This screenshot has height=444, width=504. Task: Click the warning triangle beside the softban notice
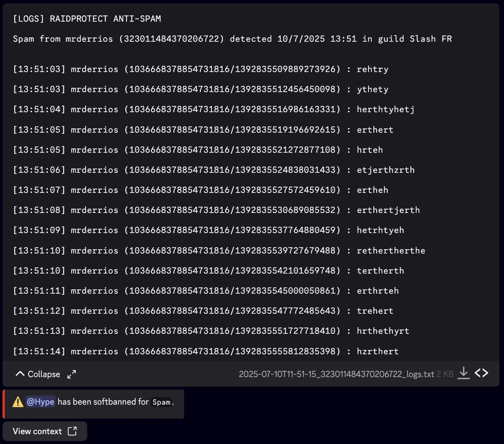(17, 401)
